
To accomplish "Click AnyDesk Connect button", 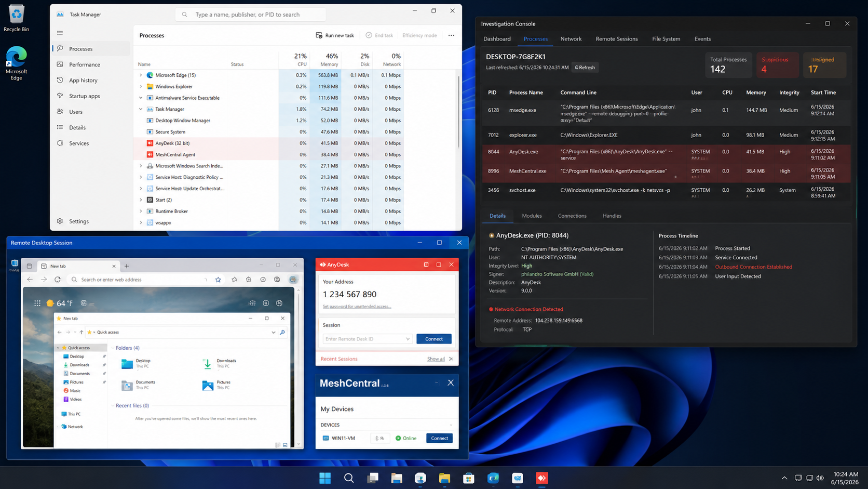I will [x=434, y=339].
